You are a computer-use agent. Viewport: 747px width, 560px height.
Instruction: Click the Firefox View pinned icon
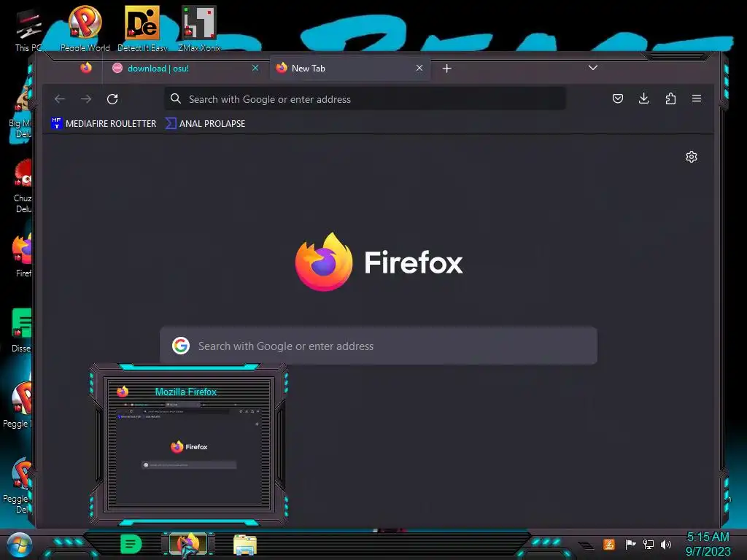point(86,68)
